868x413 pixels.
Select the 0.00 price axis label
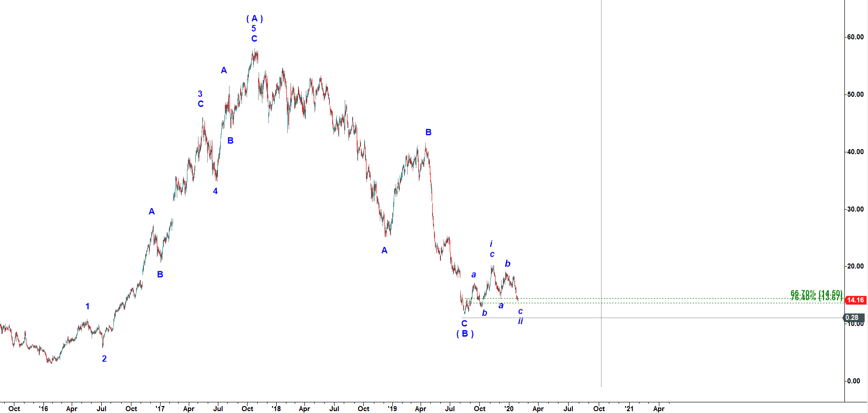tap(853, 381)
